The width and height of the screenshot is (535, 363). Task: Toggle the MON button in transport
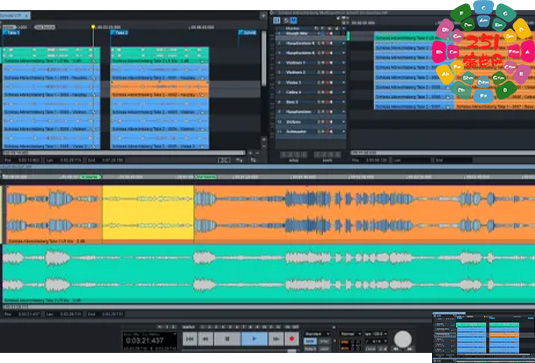310,341
